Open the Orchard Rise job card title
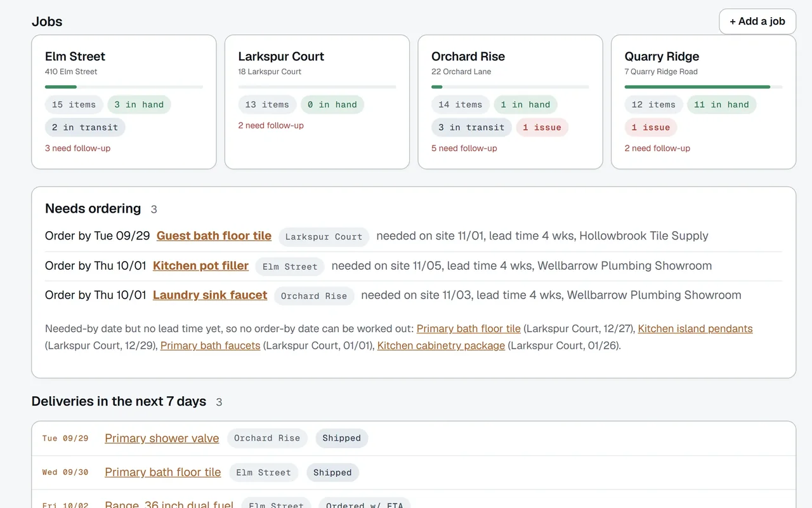Image resolution: width=812 pixels, height=508 pixels. [x=468, y=57]
